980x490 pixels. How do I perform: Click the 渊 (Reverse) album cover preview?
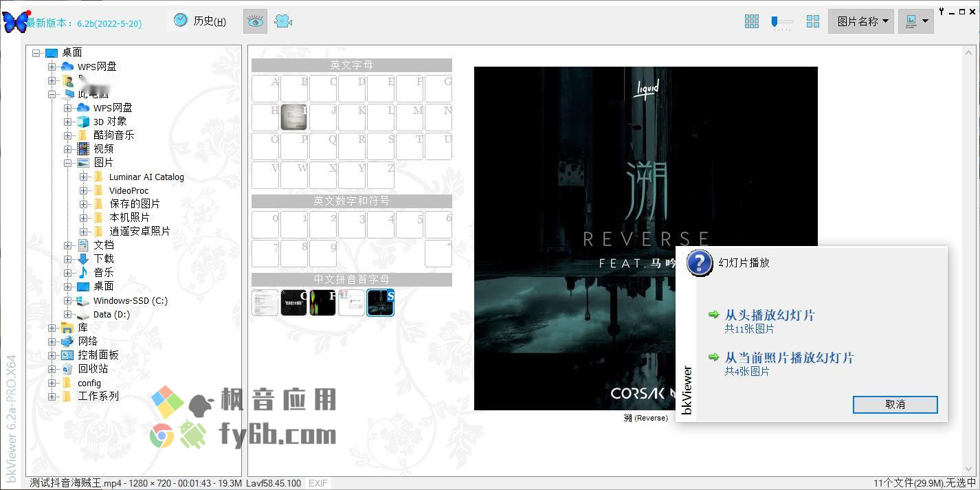pyautogui.click(x=646, y=238)
